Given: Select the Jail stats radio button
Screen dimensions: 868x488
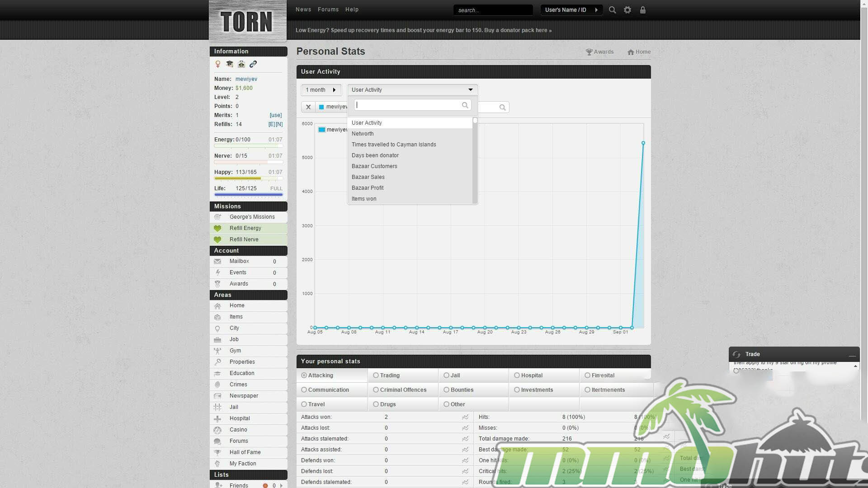Looking at the screenshot, I should tap(446, 375).
